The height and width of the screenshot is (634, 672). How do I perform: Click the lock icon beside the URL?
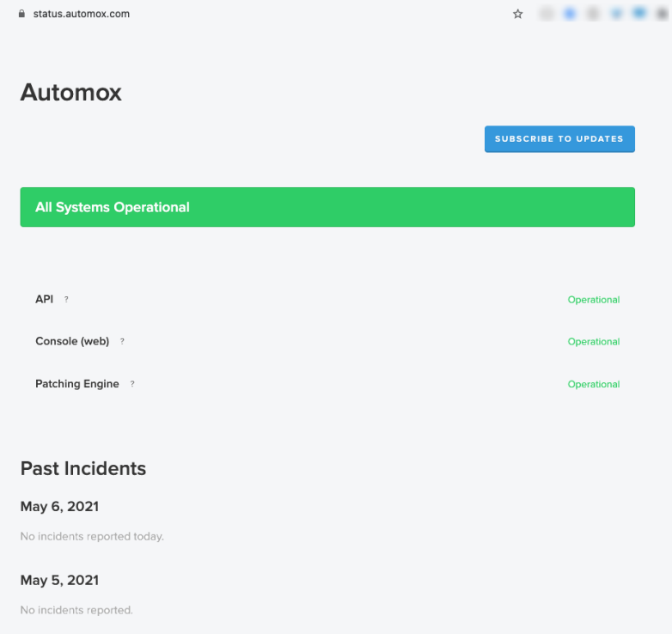coord(21,14)
